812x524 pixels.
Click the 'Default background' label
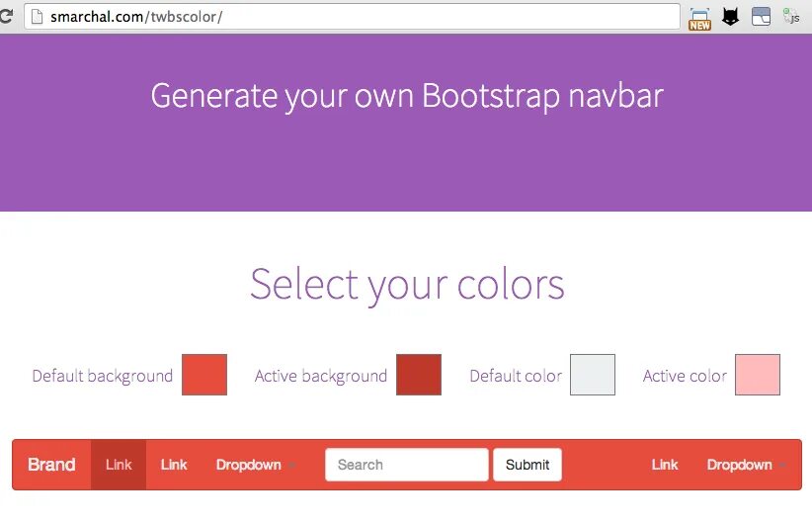click(x=103, y=376)
